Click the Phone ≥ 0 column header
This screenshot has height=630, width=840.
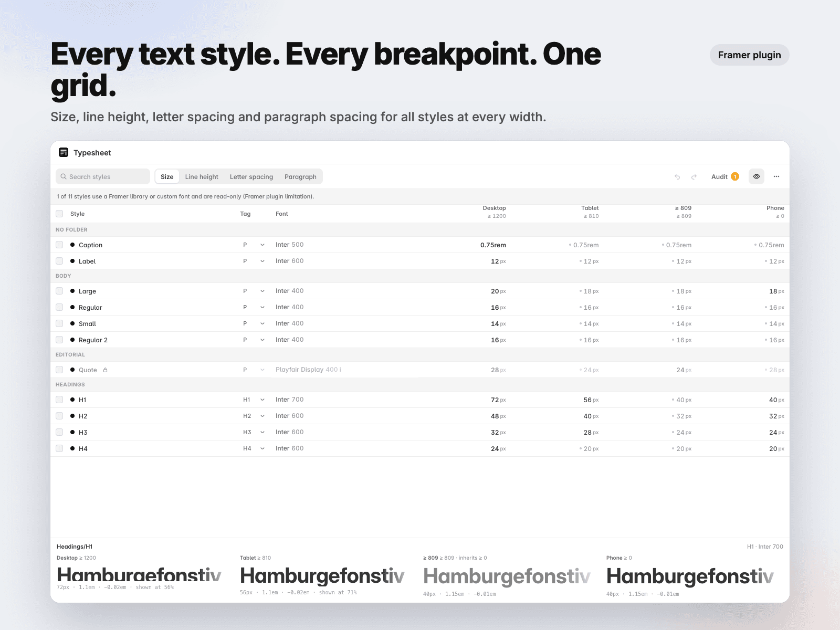[775, 212]
